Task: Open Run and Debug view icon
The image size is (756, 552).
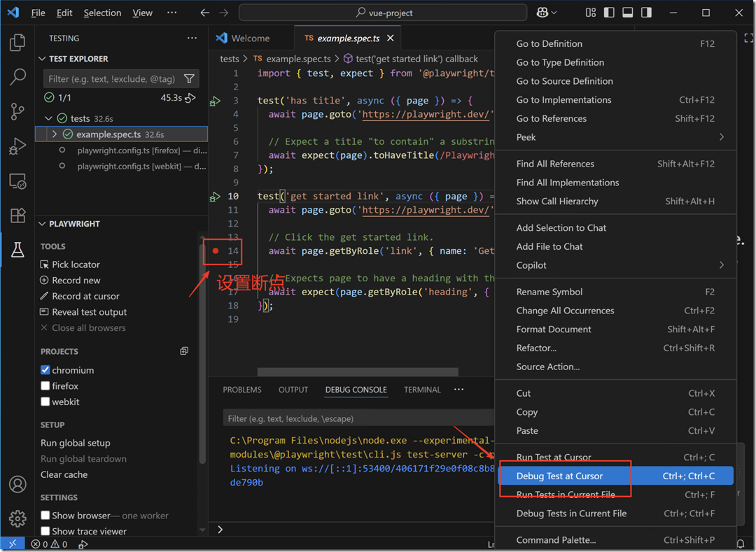Action: [17, 146]
